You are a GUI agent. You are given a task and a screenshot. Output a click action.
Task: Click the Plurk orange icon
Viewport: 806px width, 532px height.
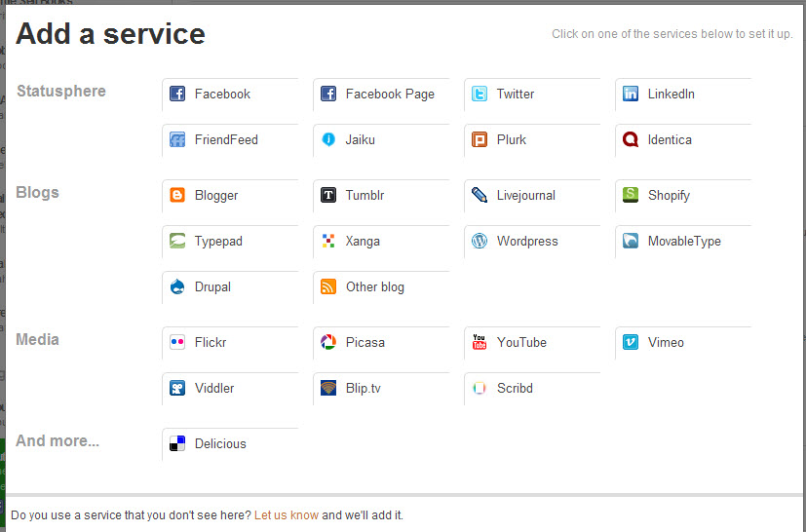[480, 139]
